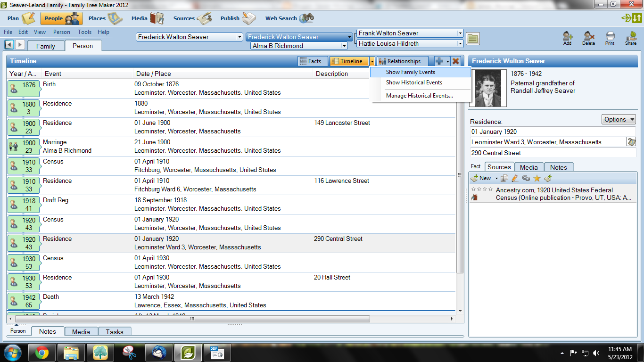644x362 pixels.
Task: Click Frederick Walton Seaver's portrait thumbnail
Action: 489,89
